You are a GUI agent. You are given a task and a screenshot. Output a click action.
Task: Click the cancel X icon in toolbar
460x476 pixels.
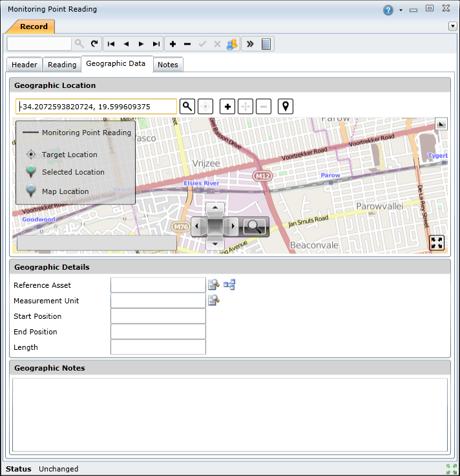tap(217, 44)
